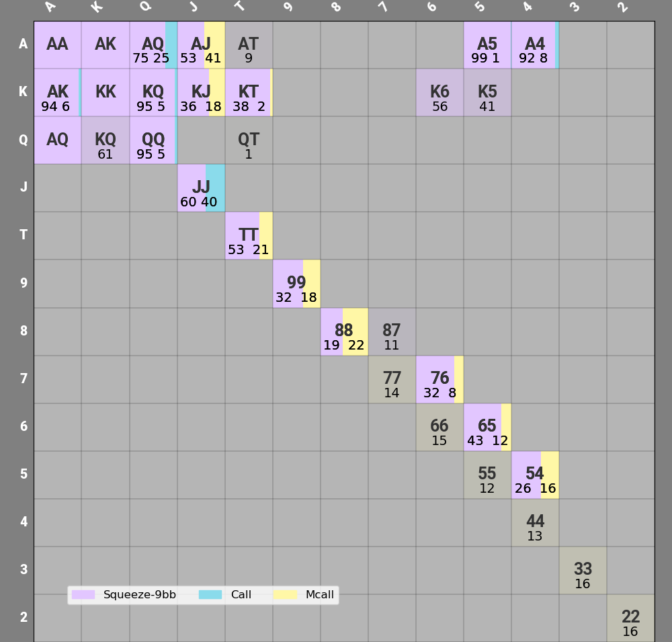Image resolution: width=672 pixels, height=642 pixels.
Task: Select the K6 cell with 56
Action: pyautogui.click(x=439, y=93)
